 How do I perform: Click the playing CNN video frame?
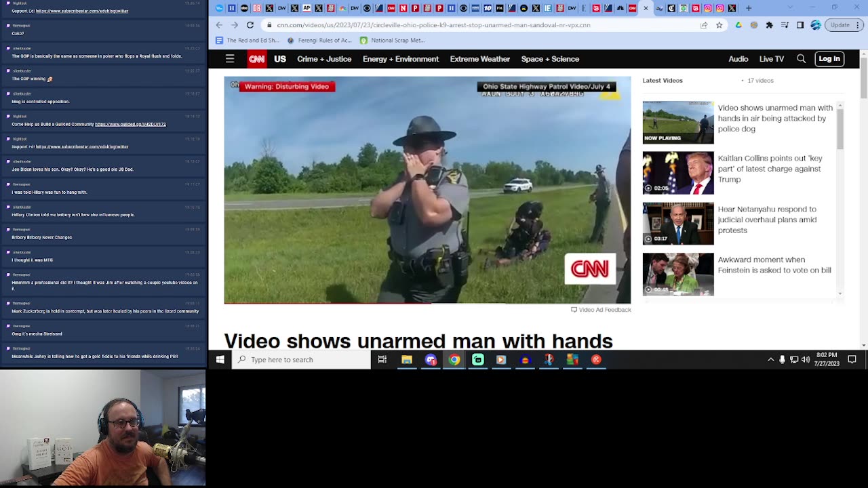click(x=427, y=190)
